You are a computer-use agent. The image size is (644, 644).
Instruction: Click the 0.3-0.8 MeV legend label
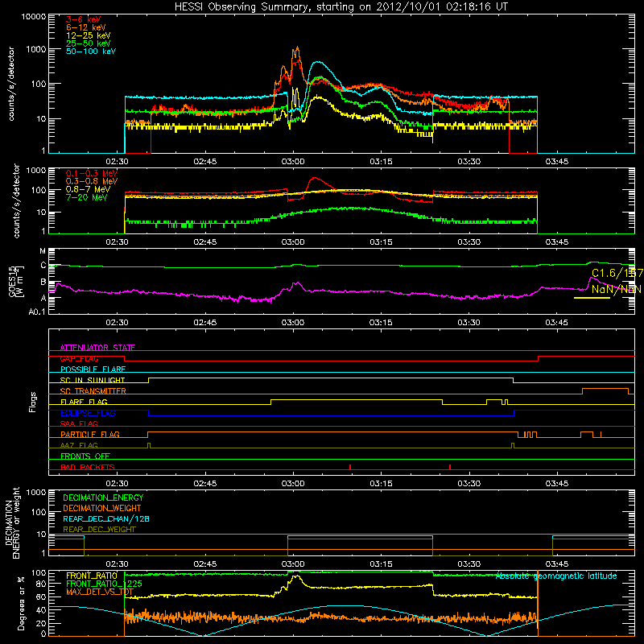(x=92, y=181)
